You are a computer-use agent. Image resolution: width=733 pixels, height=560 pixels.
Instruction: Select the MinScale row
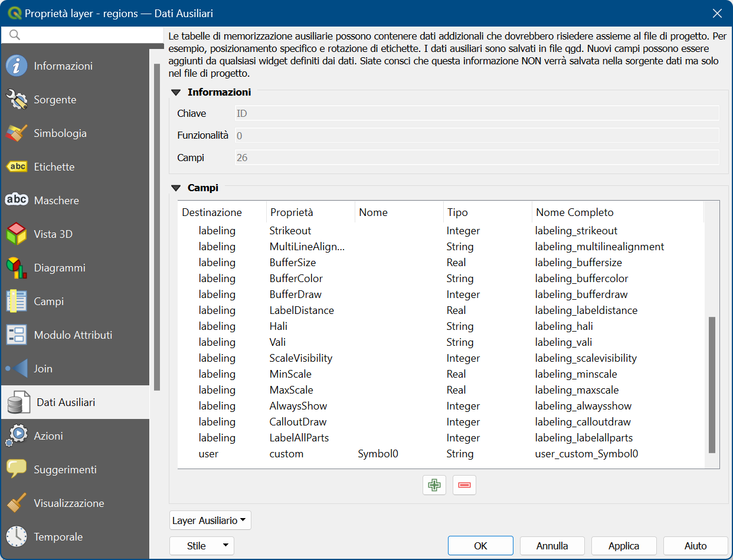click(441, 374)
